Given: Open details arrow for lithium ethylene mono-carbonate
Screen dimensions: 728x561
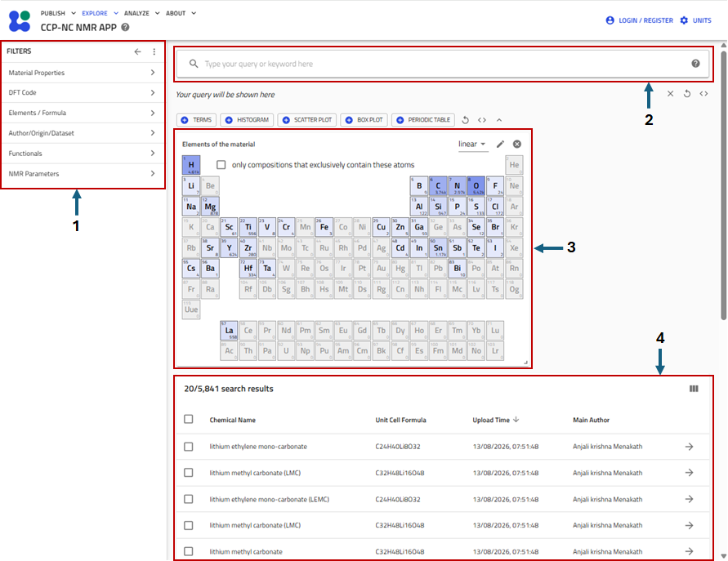Looking at the screenshot, I should click(x=689, y=447).
